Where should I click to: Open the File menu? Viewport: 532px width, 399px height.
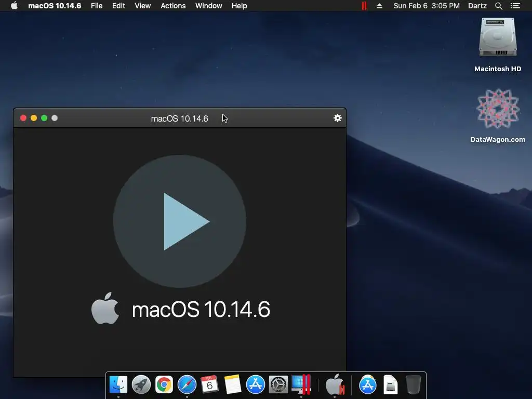tap(97, 6)
